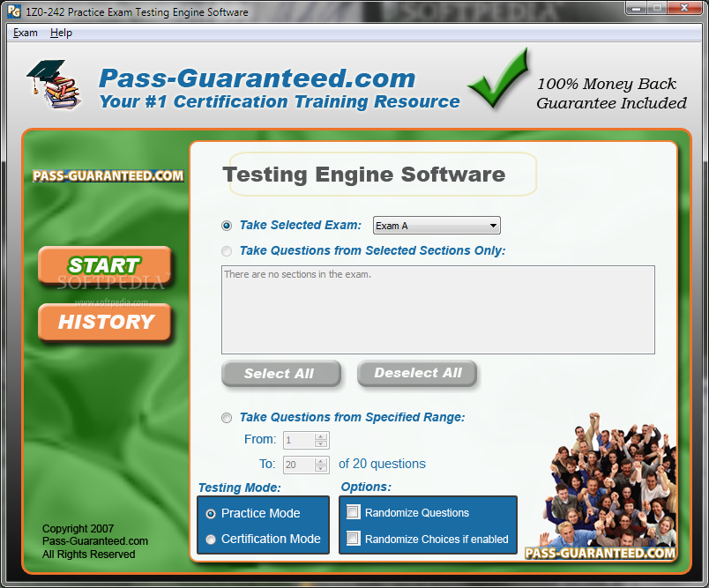Image resolution: width=709 pixels, height=588 pixels.
Task: Minimize the application window
Action: tap(637, 8)
